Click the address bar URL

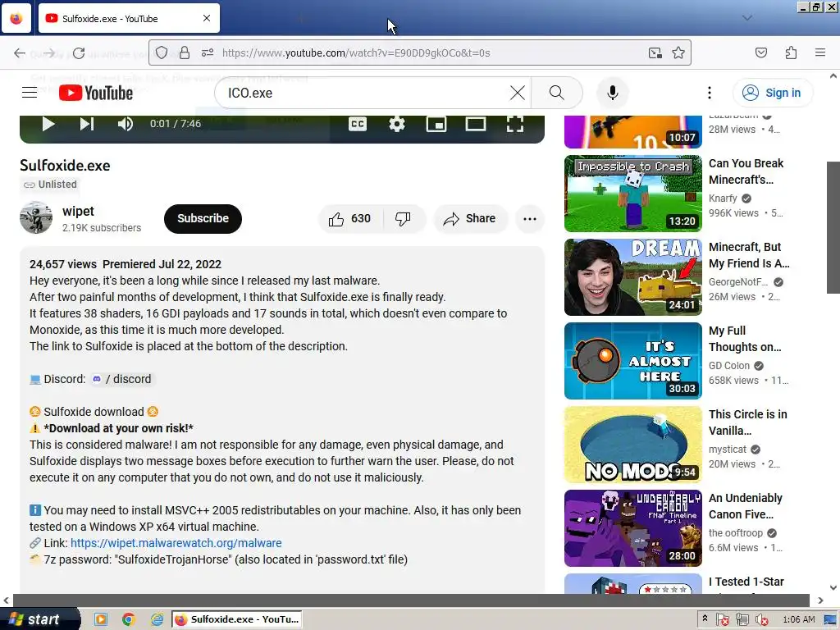[356, 53]
